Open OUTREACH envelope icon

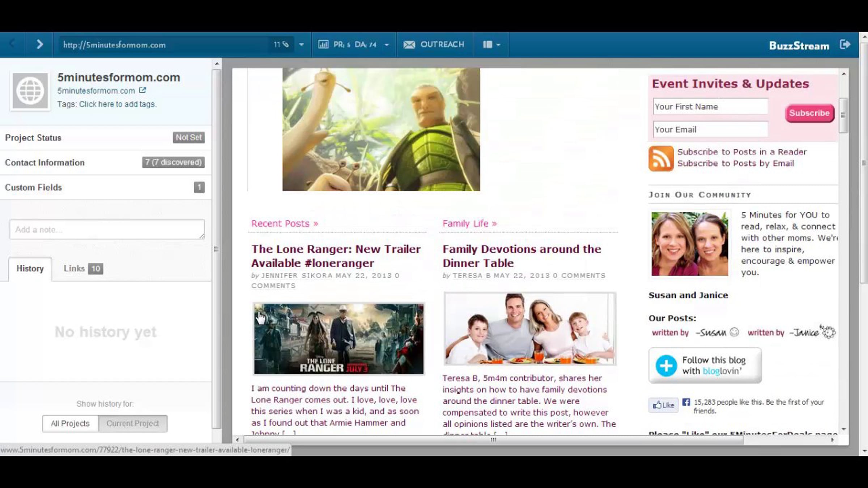tap(409, 44)
